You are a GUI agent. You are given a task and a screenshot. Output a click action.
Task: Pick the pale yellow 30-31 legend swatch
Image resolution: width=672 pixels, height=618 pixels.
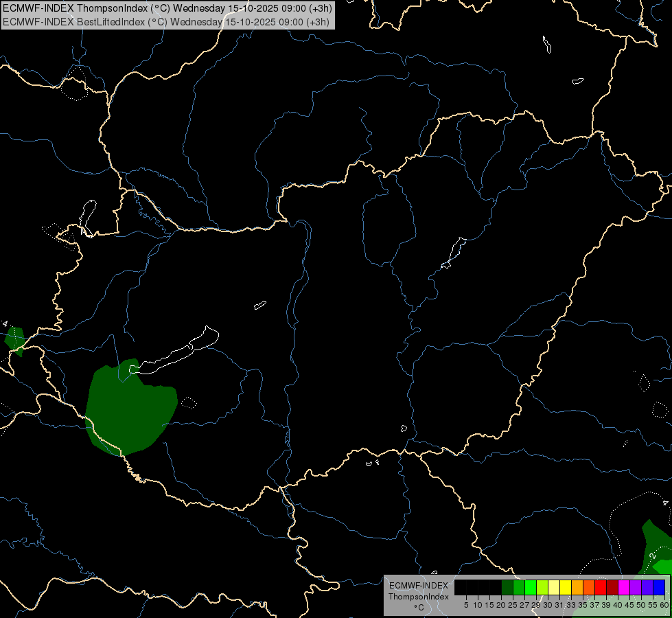[x=554, y=587]
